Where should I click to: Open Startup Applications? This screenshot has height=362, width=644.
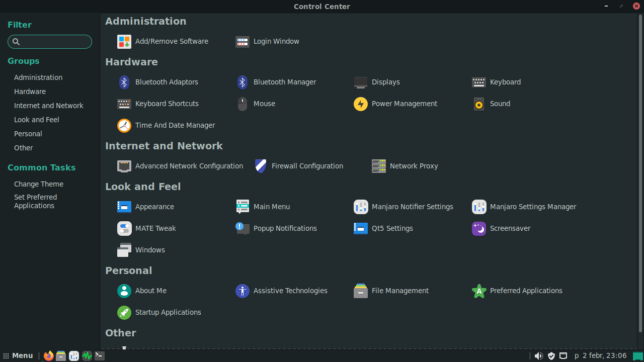(x=159, y=312)
